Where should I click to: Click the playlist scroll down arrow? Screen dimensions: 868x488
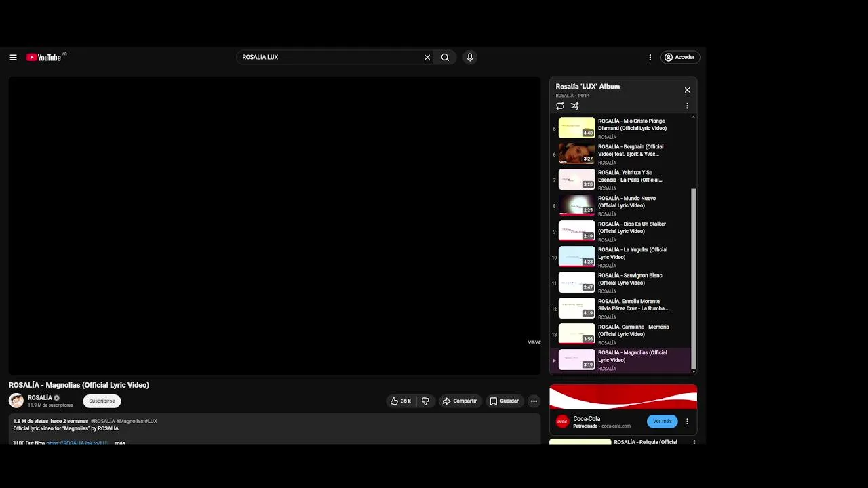(x=693, y=371)
